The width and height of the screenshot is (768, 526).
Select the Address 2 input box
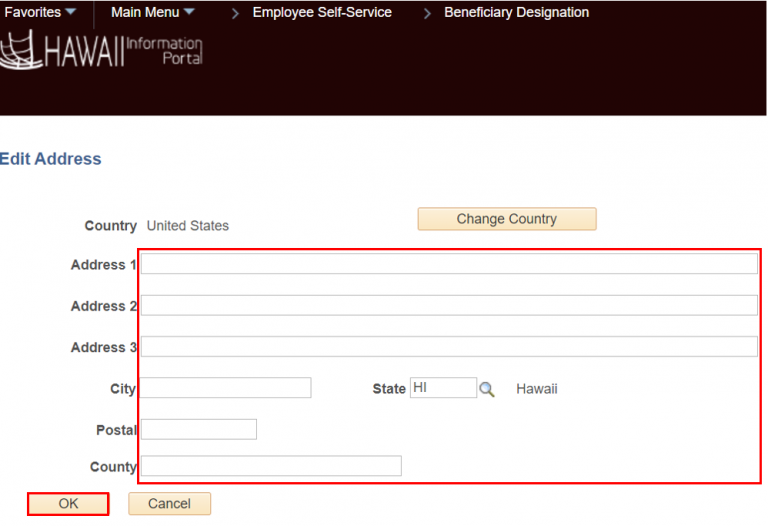(x=449, y=305)
